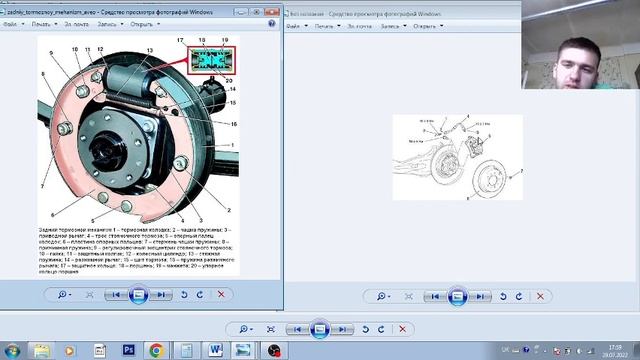Start the slideshow in the left viewer
This screenshot has width=640, height=360.
pyautogui.click(x=138, y=294)
